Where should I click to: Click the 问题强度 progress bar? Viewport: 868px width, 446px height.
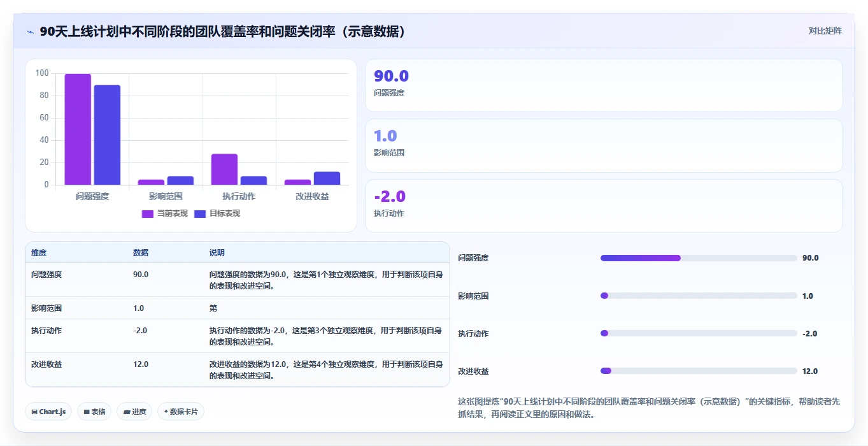[699, 258]
